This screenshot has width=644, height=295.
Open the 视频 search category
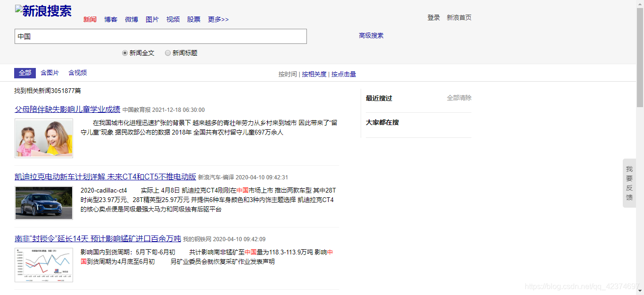tap(173, 19)
